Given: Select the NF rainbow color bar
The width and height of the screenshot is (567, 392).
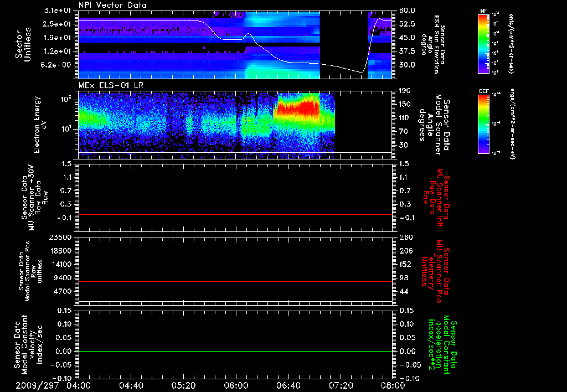Looking at the screenshot, I should [x=484, y=44].
